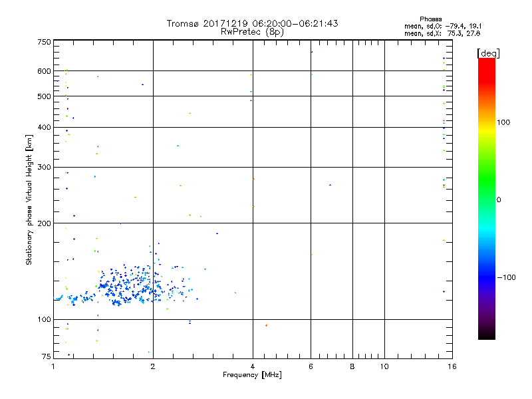Click the 1 tick label on frequency axis
The width and height of the screenshot is (532, 399).
(x=53, y=366)
